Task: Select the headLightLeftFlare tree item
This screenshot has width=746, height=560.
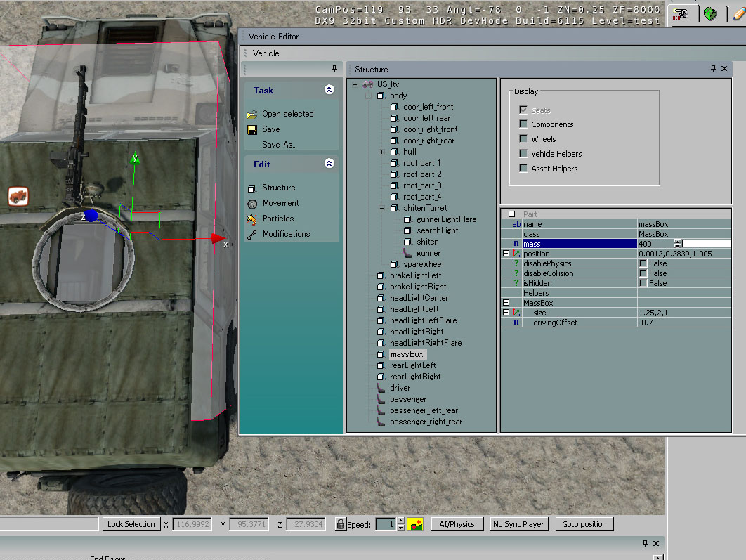Action: click(x=424, y=320)
